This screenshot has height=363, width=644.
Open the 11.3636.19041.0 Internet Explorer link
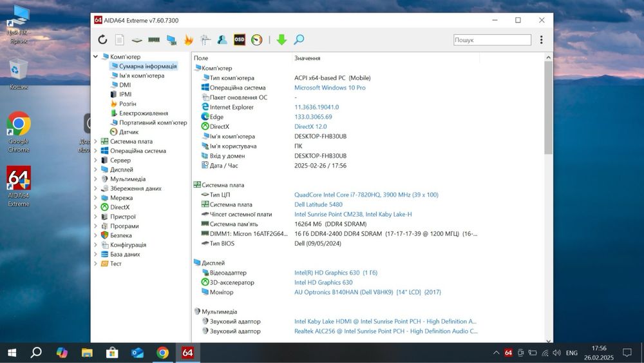pyautogui.click(x=317, y=107)
